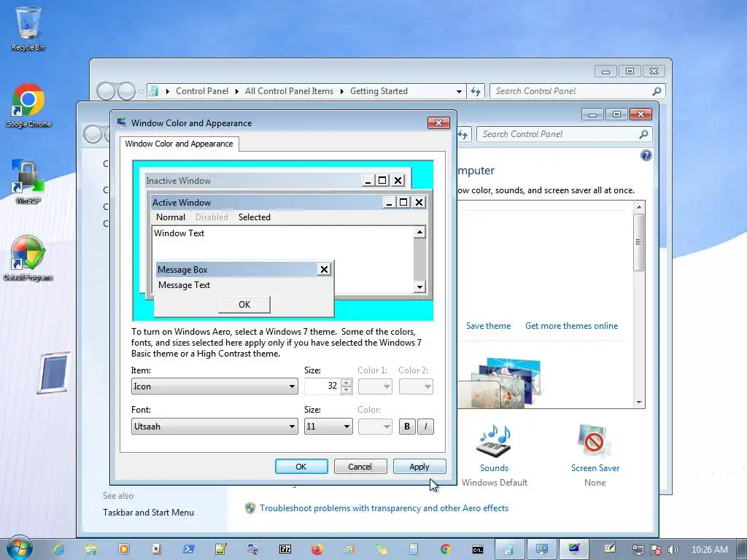
Task: Click scroll down arrow of themes list
Action: (x=639, y=402)
